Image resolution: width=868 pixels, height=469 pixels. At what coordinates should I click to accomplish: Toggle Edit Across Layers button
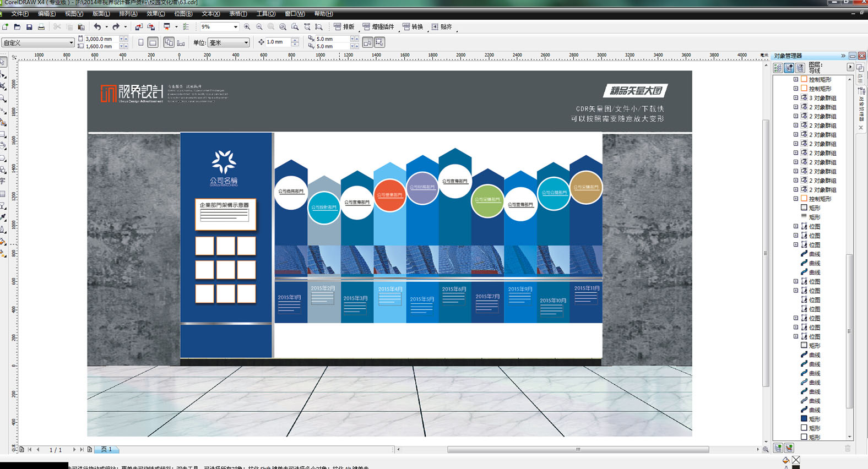click(x=789, y=68)
